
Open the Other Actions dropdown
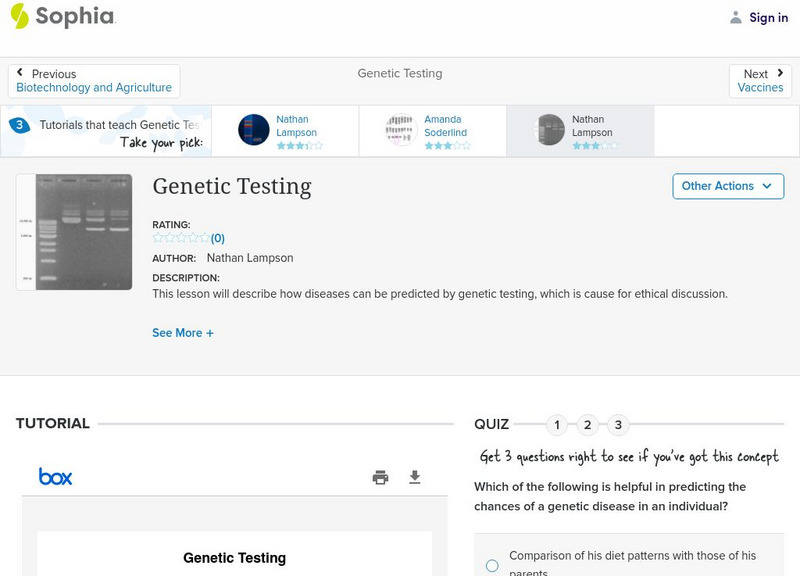727,186
